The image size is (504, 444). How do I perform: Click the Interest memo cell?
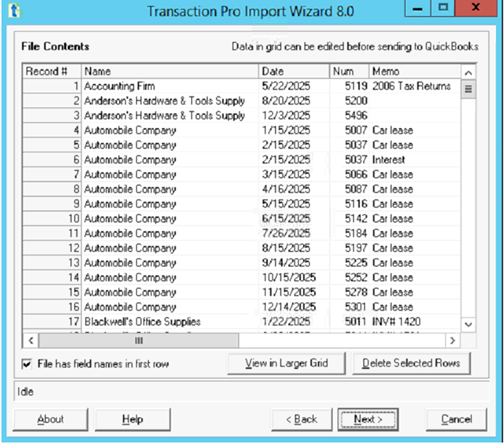pos(415,160)
